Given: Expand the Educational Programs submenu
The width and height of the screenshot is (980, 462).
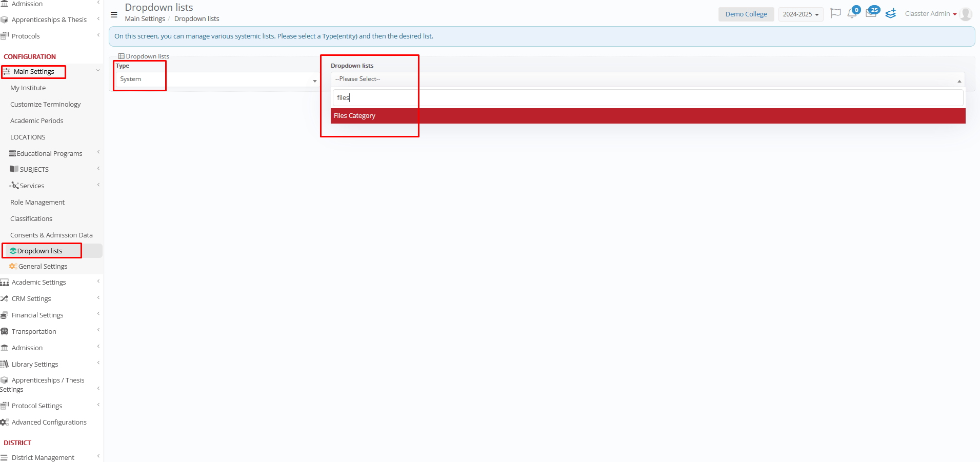Looking at the screenshot, I should [x=49, y=154].
